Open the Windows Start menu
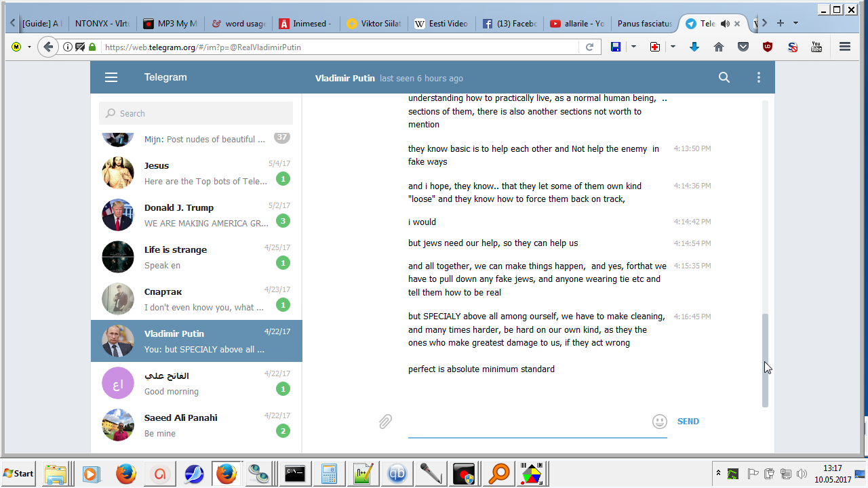This screenshot has height=488, width=868. pyautogui.click(x=19, y=473)
